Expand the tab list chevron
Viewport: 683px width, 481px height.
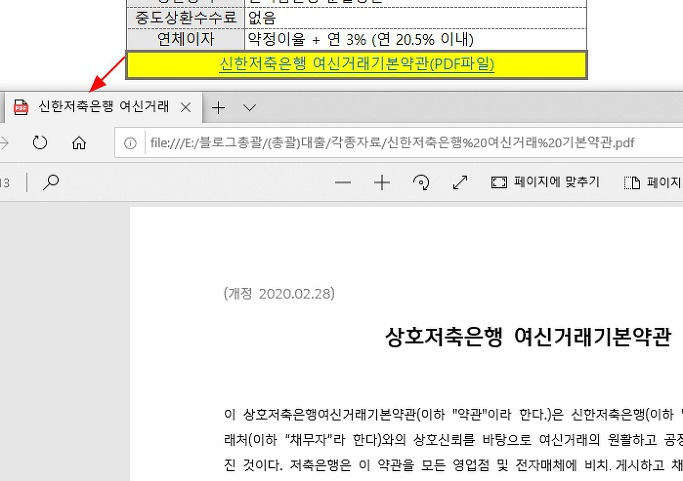(x=249, y=107)
